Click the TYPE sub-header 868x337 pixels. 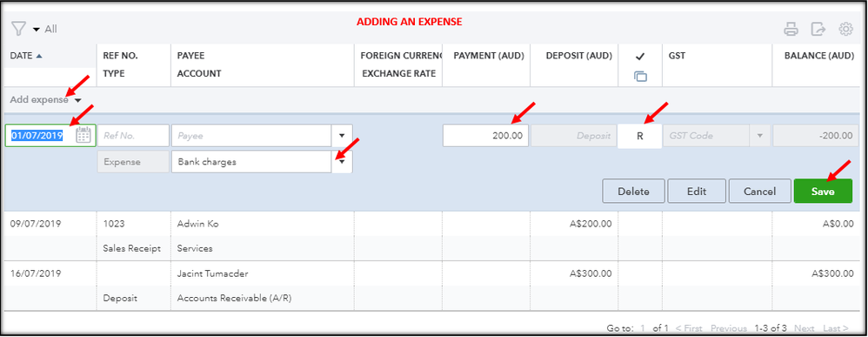[114, 73]
